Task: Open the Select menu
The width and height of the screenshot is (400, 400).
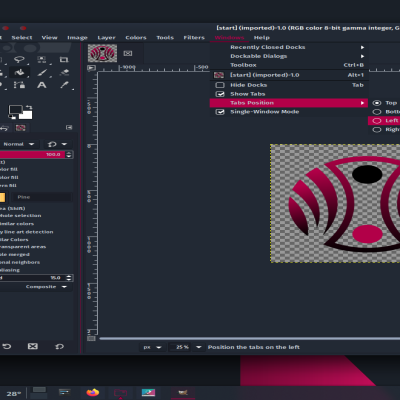Action: (22, 38)
